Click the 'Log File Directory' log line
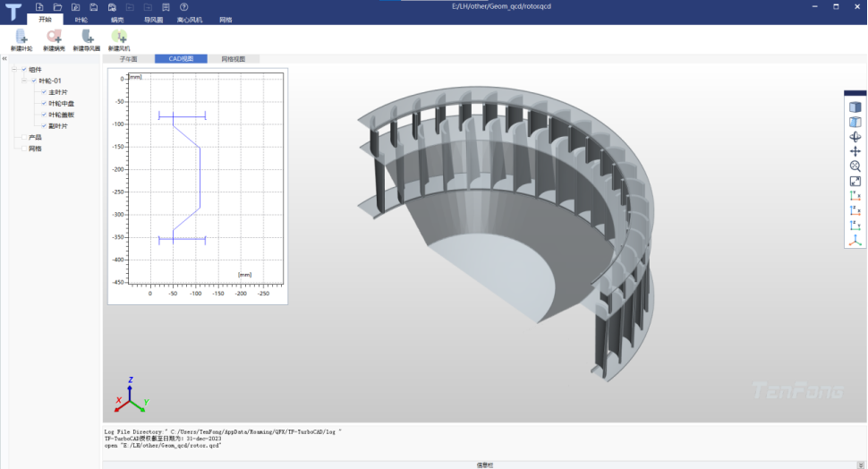Viewport: 868px width, 469px height. [223, 431]
